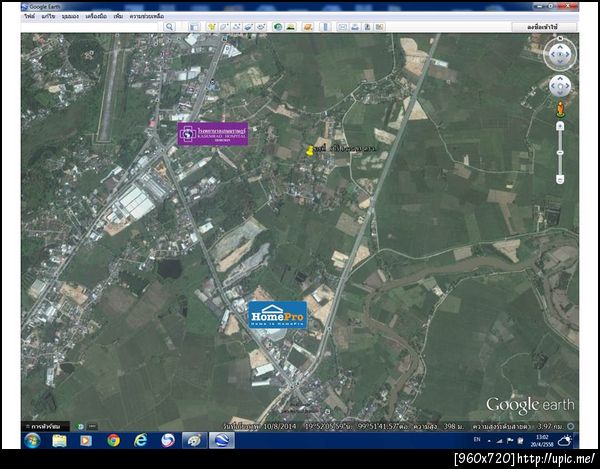Open the ความช่วยเหลือ (Help) menu
Image resolution: width=600 pixels, height=469 pixels.
(147, 16)
